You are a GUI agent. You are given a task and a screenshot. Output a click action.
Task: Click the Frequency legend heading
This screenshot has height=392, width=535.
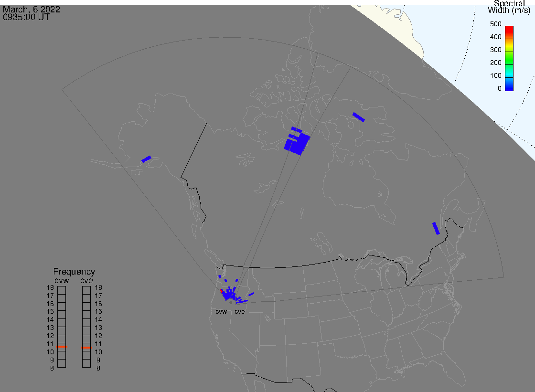click(74, 272)
